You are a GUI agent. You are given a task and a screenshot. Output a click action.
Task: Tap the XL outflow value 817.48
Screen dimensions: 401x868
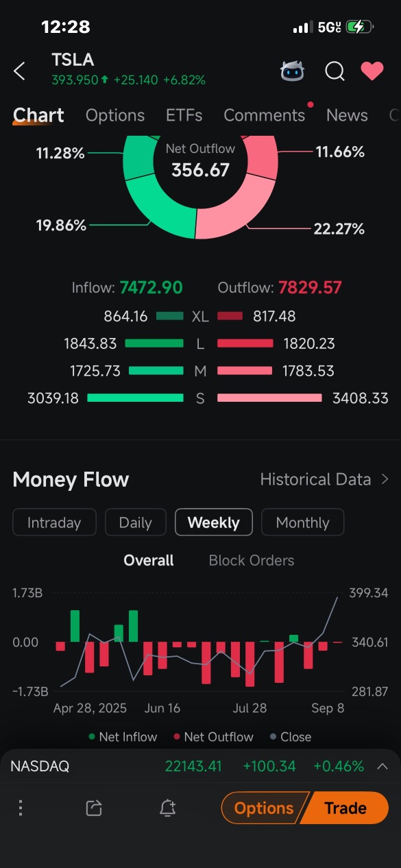click(275, 316)
